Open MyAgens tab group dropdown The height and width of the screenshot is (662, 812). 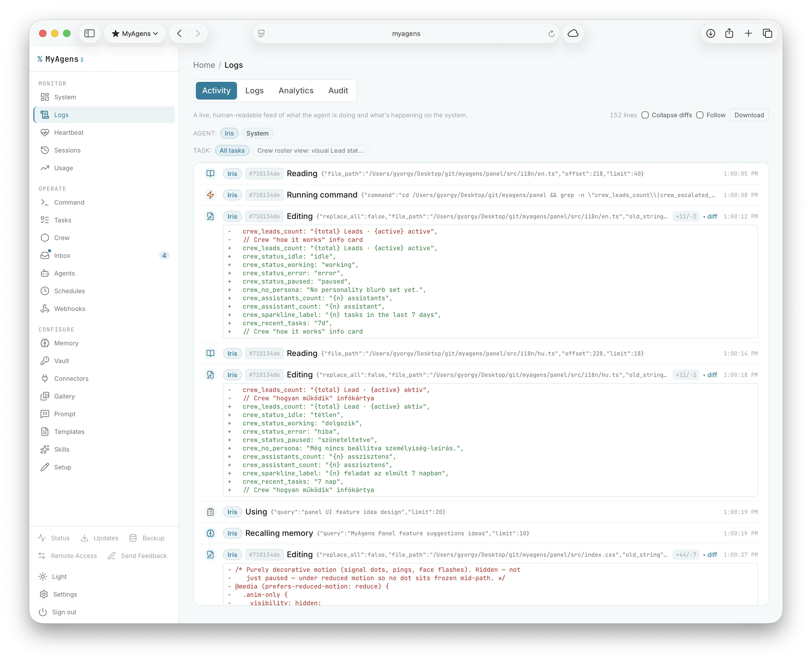135,34
